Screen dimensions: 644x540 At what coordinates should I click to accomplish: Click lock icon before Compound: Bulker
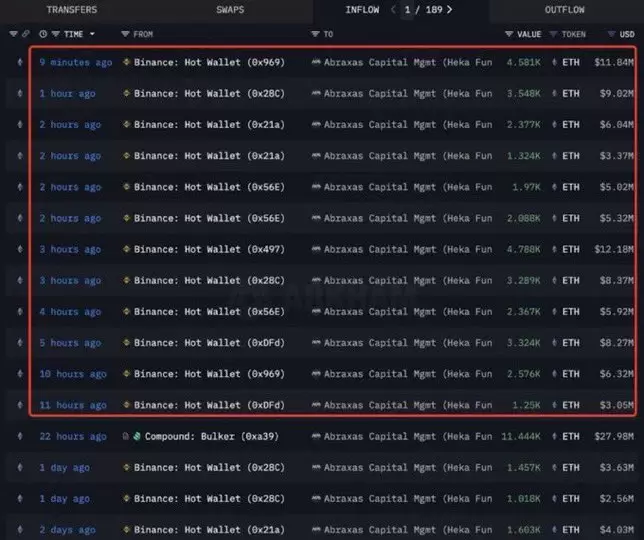point(126,436)
